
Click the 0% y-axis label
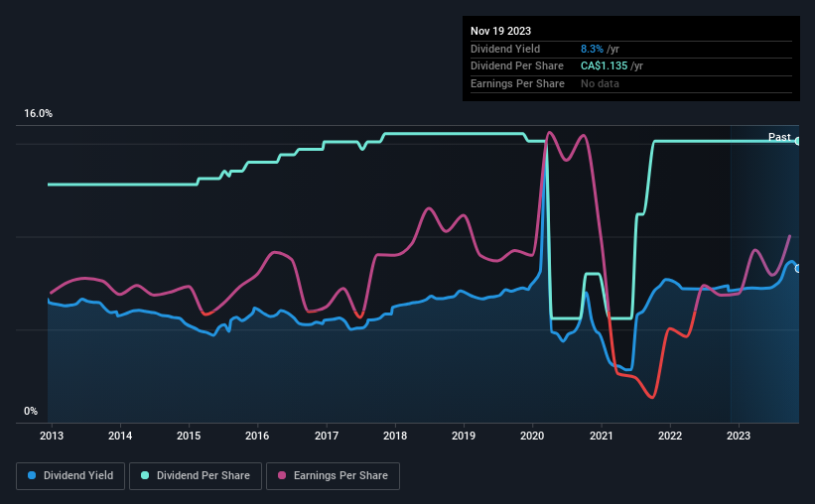[x=31, y=411]
